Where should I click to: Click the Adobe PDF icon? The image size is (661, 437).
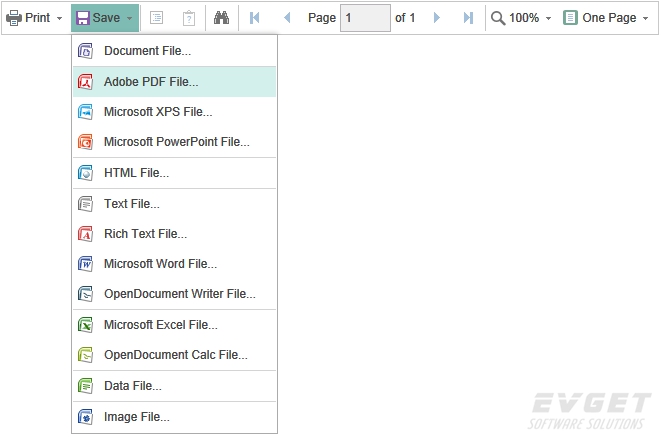(x=86, y=82)
